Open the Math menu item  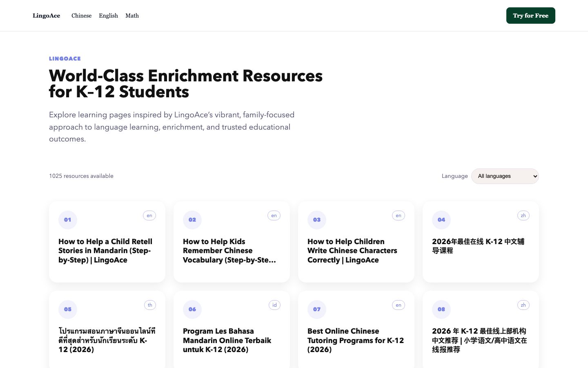(x=132, y=16)
